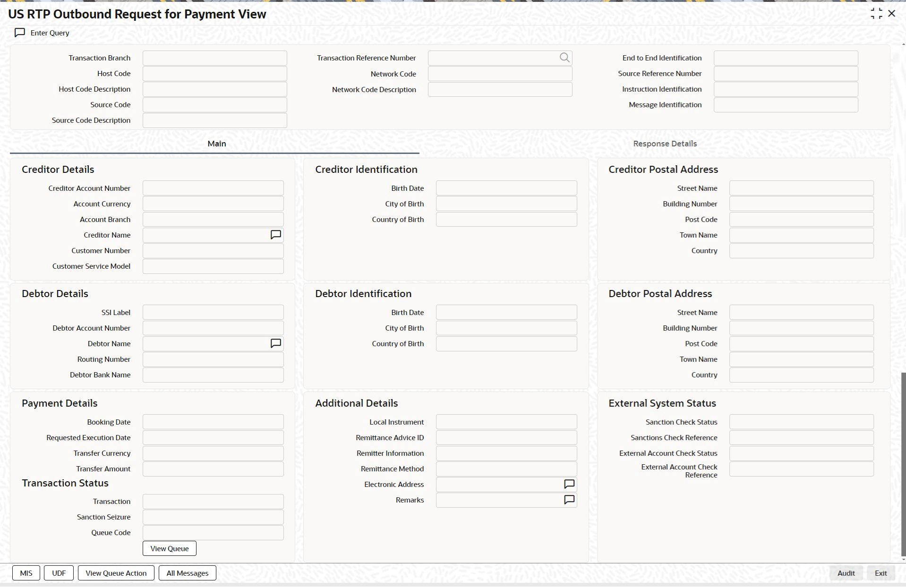The height and width of the screenshot is (588, 906).
Task: Focus Creditor Postal Address Street Name field
Action: [802, 188]
